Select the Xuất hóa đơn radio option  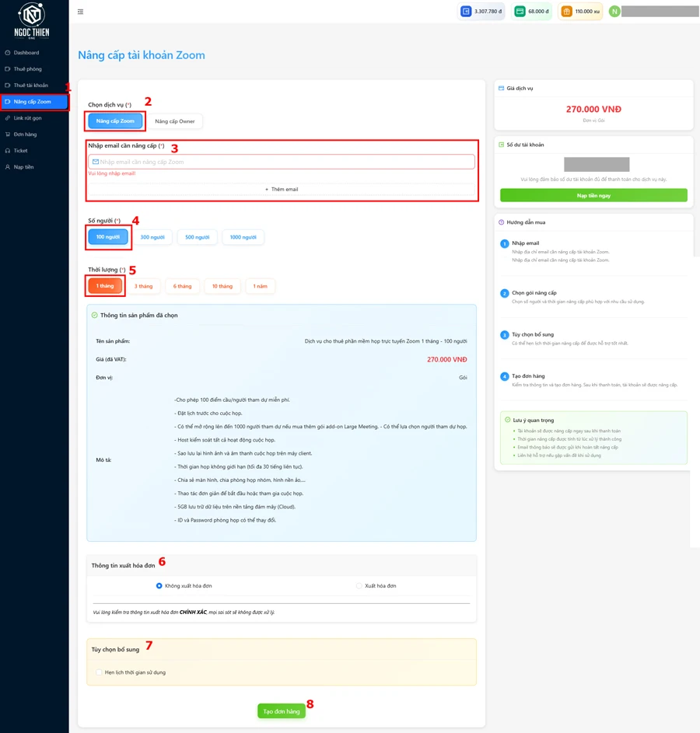click(x=359, y=586)
